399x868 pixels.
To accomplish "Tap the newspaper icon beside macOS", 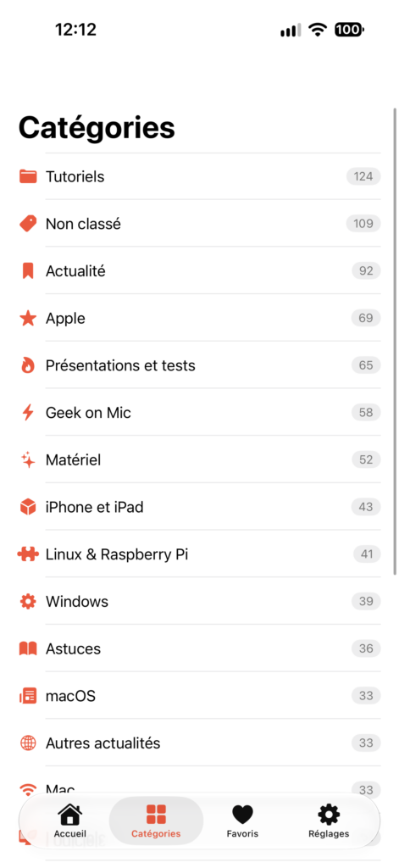I will click(x=28, y=696).
